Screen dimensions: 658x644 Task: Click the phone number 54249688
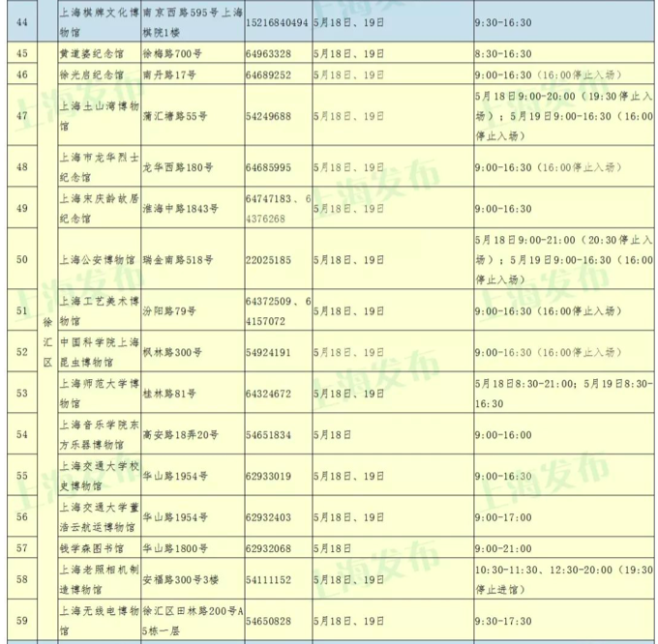click(268, 116)
